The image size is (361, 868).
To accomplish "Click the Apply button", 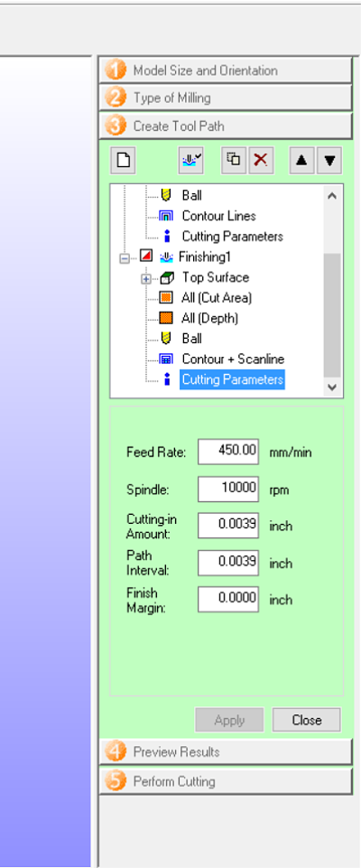I will tap(229, 720).
